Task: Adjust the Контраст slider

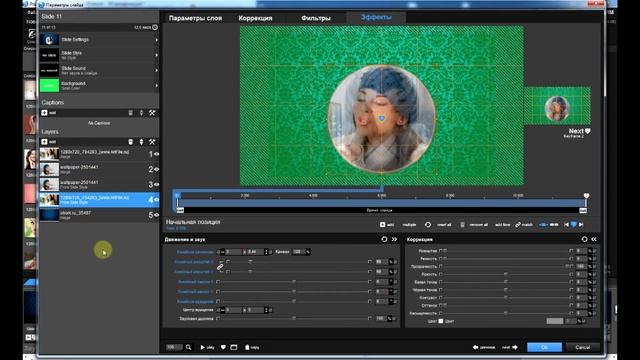Action: click(506, 298)
